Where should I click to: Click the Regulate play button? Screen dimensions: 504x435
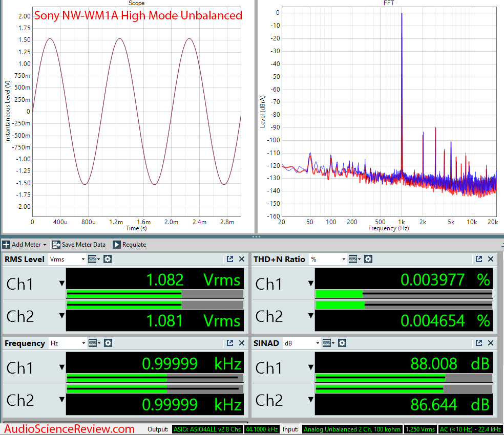[117, 245]
